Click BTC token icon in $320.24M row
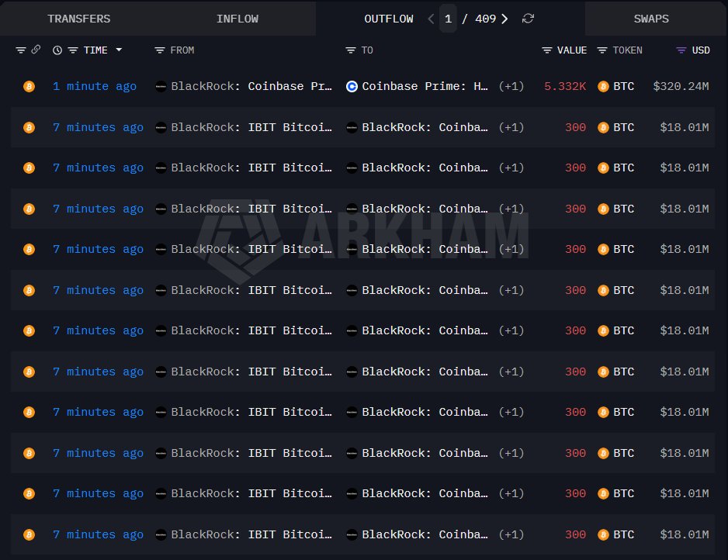 coord(603,86)
